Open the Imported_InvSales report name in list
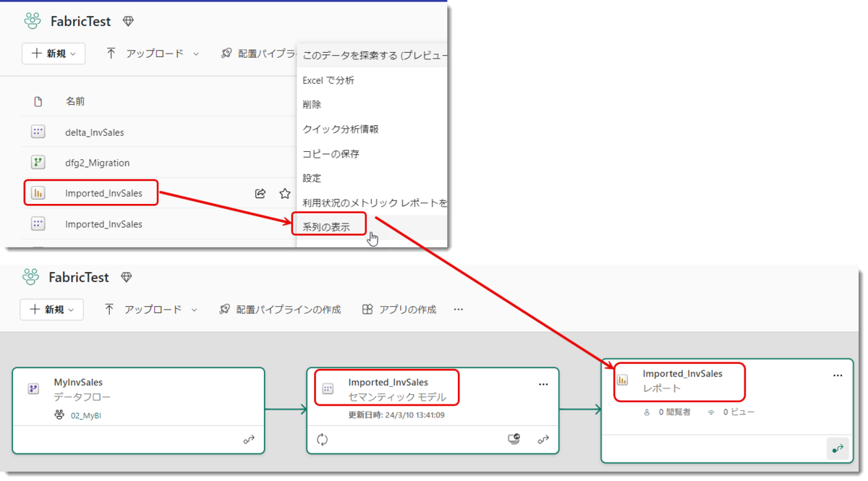Screen dimensions: 868x481 [103, 193]
